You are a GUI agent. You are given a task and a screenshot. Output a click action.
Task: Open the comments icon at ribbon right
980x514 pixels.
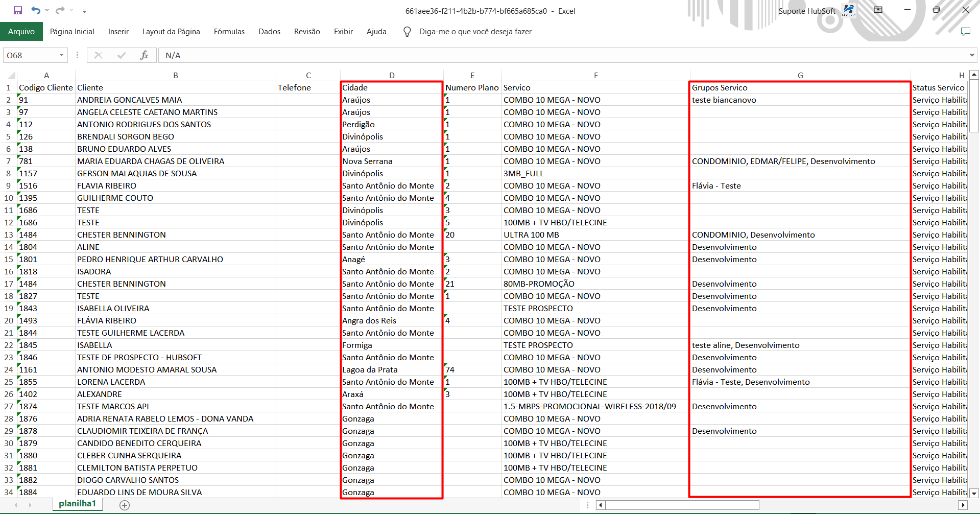965,32
